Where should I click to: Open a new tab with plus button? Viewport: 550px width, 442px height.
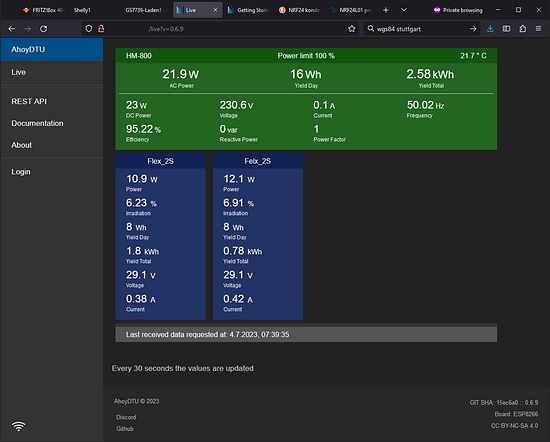(x=386, y=10)
